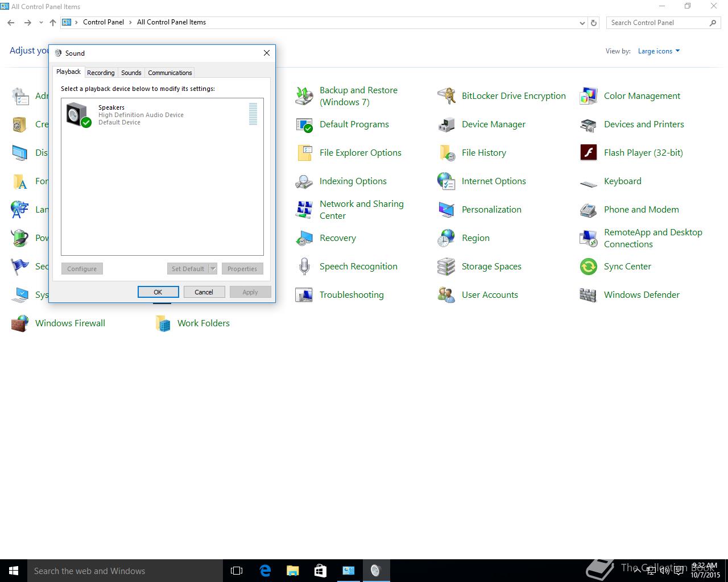The image size is (728, 582).
Task: Click the BitLocker Drive Encryption icon
Action: (446, 96)
